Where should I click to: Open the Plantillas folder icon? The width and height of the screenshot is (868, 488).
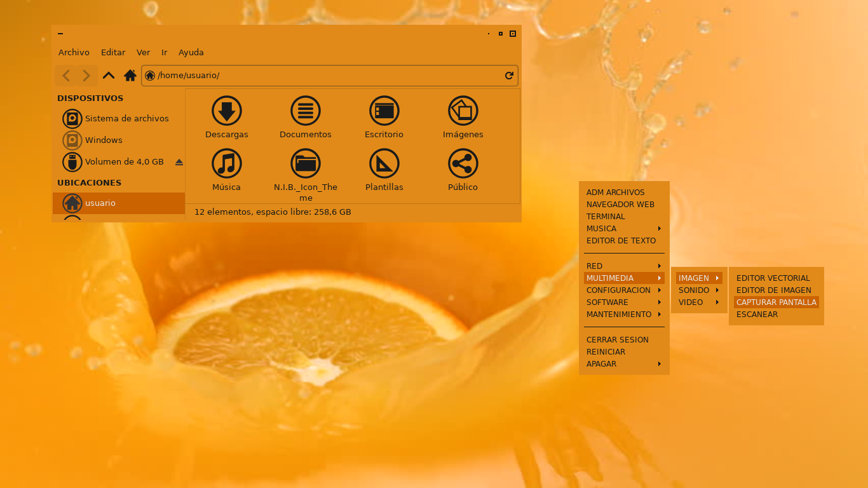pyautogui.click(x=384, y=163)
